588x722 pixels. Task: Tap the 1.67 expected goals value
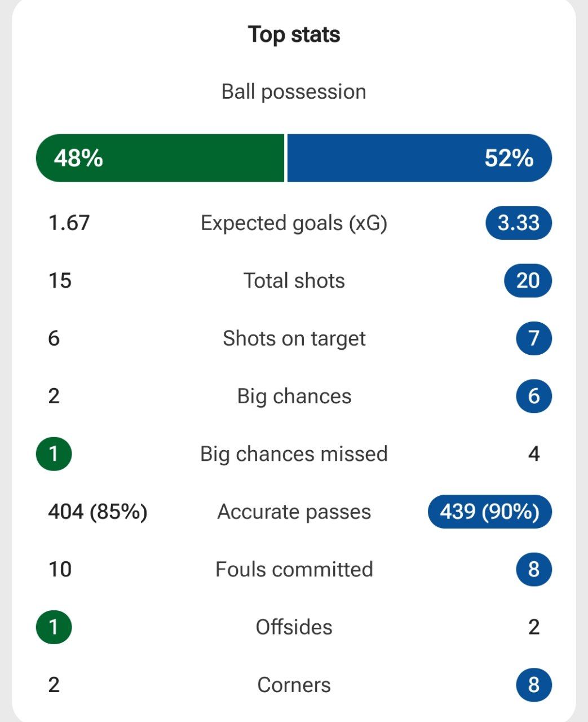click(69, 223)
